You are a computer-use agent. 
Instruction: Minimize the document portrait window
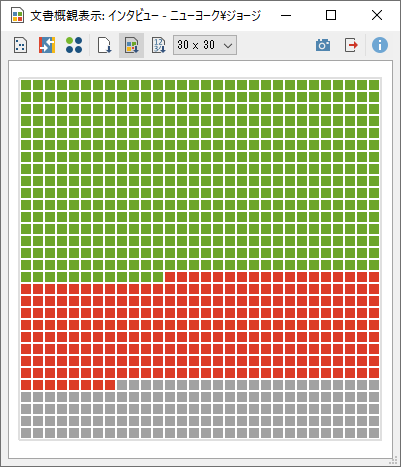pos(286,15)
